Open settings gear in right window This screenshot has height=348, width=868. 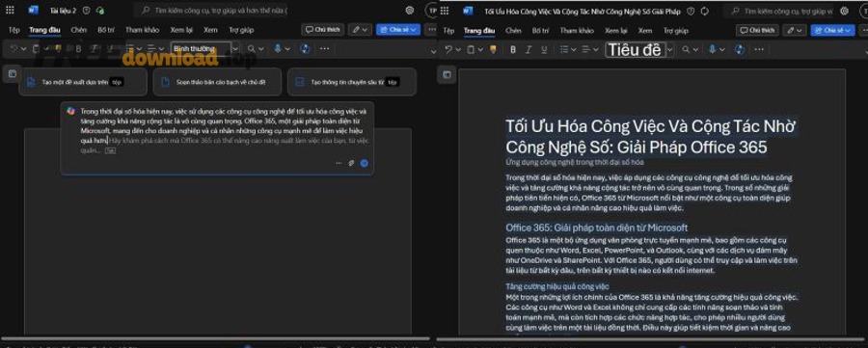844,11
